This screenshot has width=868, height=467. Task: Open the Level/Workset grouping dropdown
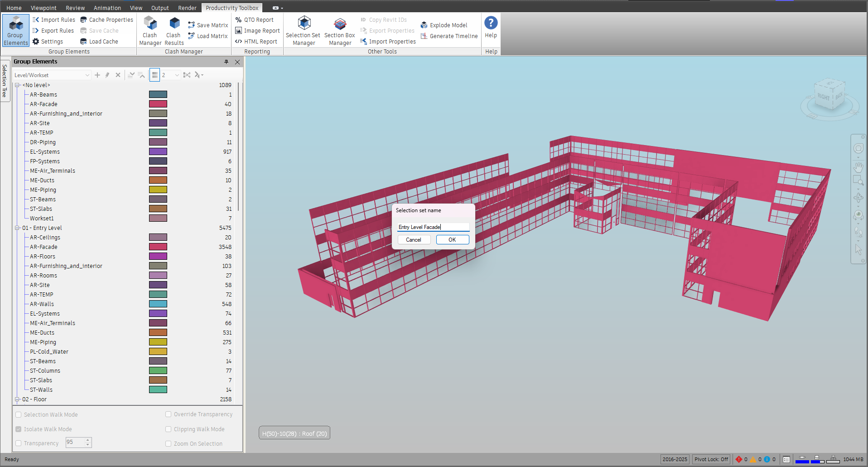click(52, 75)
